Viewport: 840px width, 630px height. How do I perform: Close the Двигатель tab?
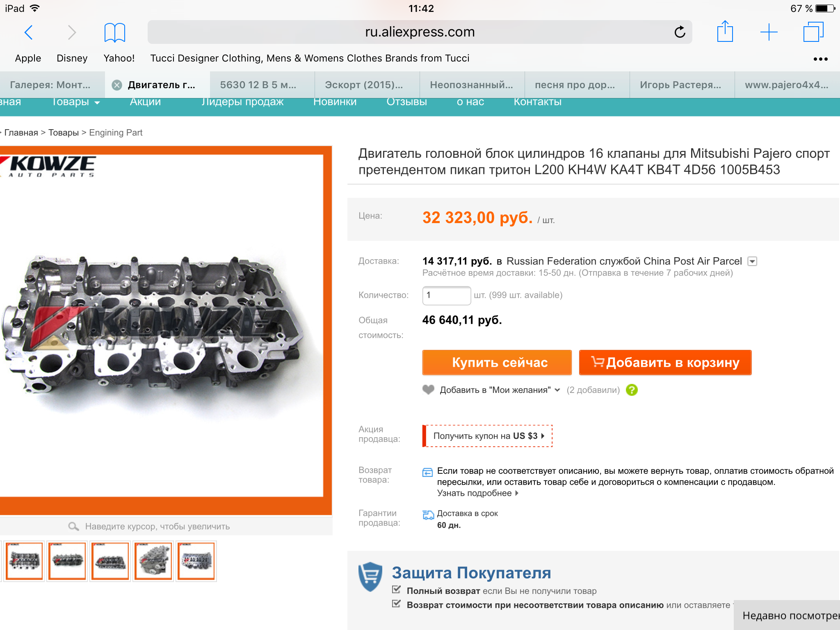[117, 85]
